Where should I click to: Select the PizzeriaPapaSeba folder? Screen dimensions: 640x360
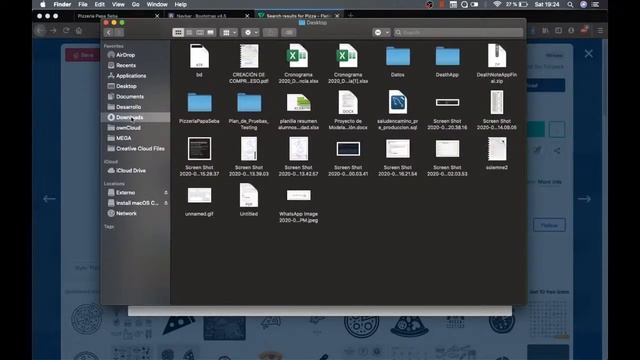point(199,102)
